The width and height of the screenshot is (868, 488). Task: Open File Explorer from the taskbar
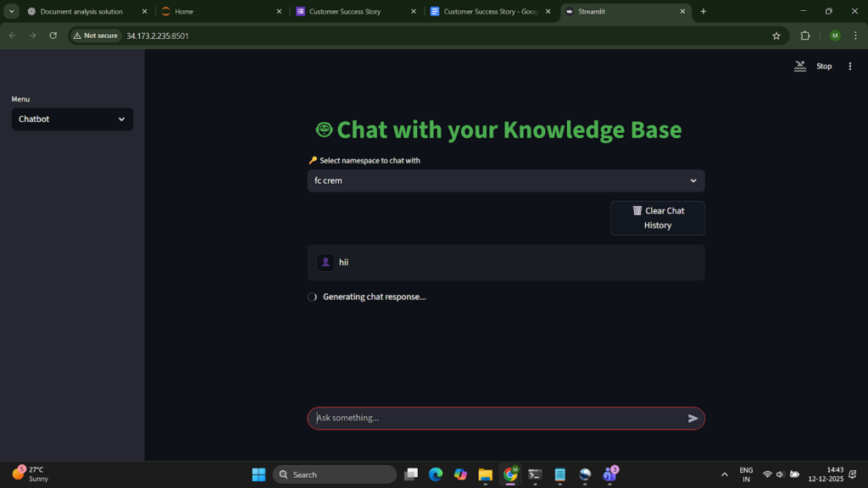[485, 474]
